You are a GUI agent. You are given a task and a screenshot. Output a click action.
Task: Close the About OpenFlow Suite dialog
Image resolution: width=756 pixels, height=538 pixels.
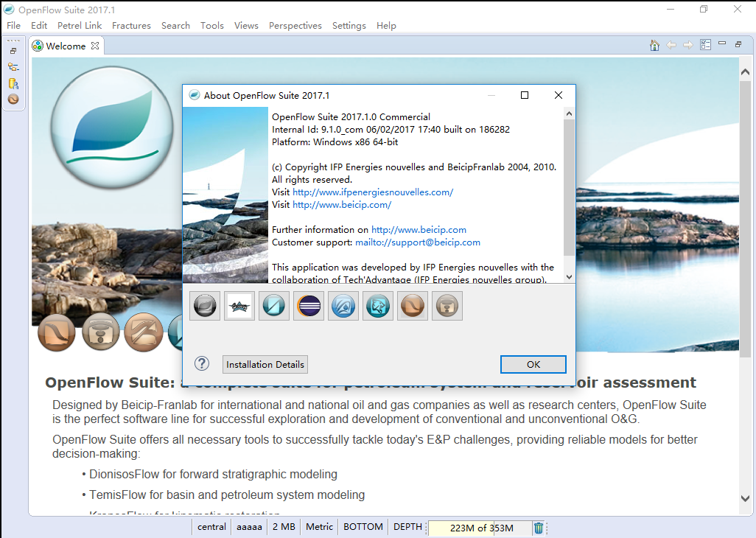tap(559, 95)
